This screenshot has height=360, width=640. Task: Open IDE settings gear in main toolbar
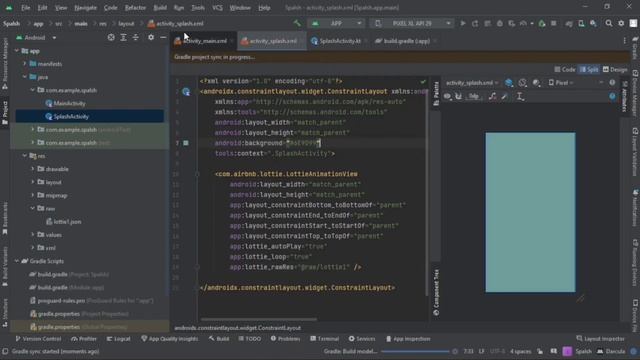click(x=621, y=23)
